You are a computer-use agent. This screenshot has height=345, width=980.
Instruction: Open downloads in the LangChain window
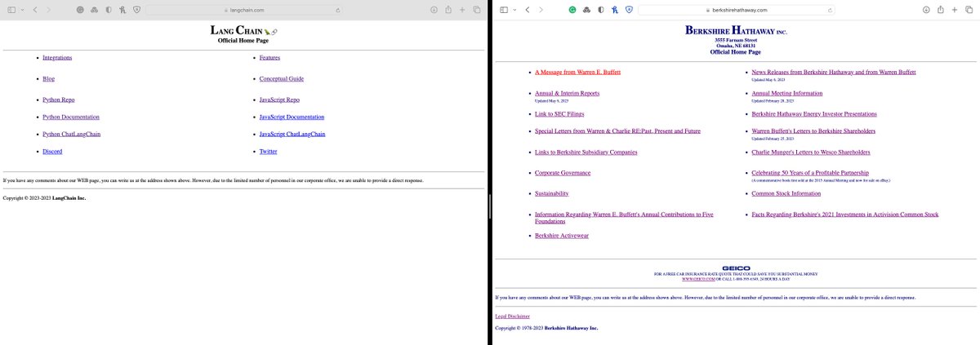[x=434, y=10]
